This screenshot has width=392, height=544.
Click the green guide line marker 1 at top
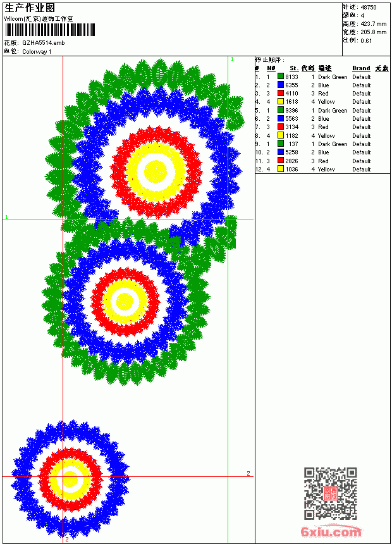pos(232,59)
